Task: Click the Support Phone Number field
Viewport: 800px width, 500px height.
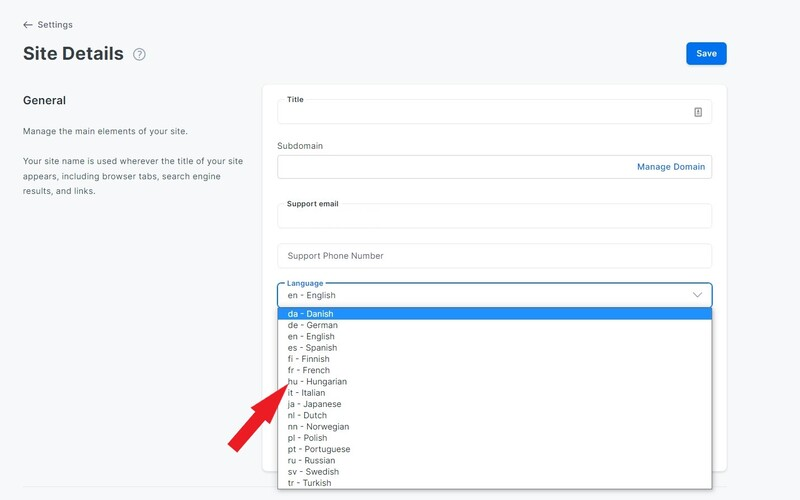Action: (494, 256)
